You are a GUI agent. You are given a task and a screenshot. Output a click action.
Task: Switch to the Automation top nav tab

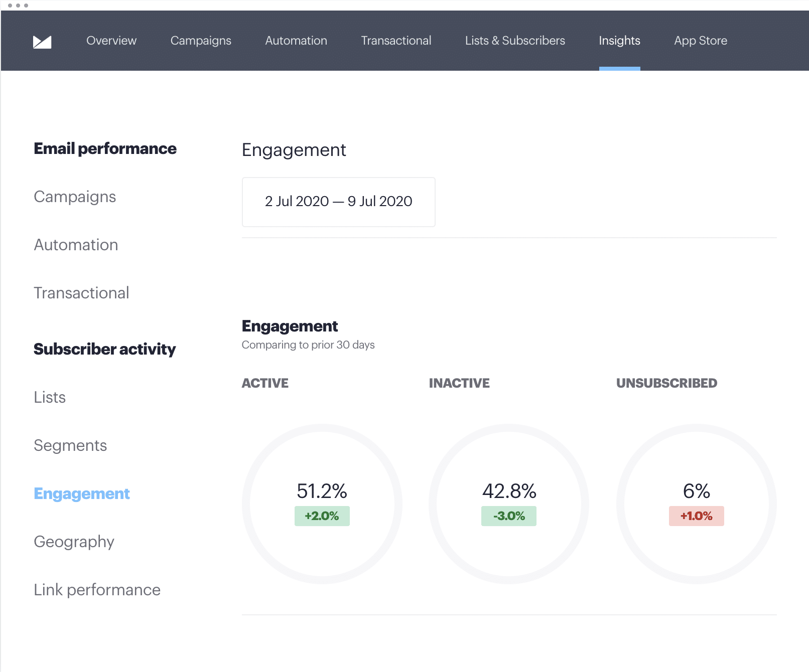click(x=296, y=41)
